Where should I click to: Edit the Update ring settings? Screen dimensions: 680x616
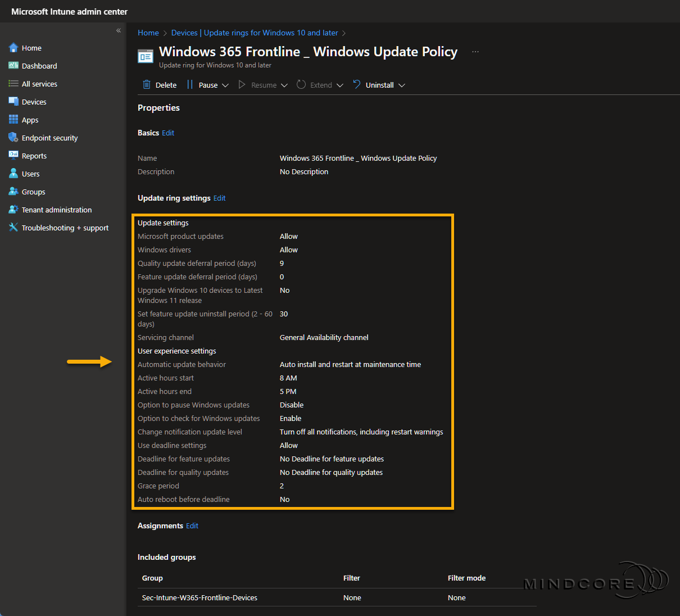coord(219,198)
